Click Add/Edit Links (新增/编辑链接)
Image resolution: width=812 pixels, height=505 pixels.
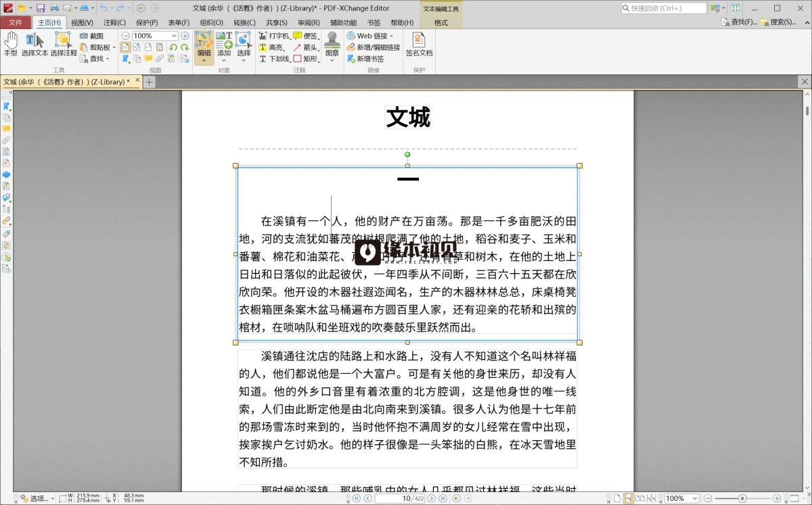tap(373, 47)
